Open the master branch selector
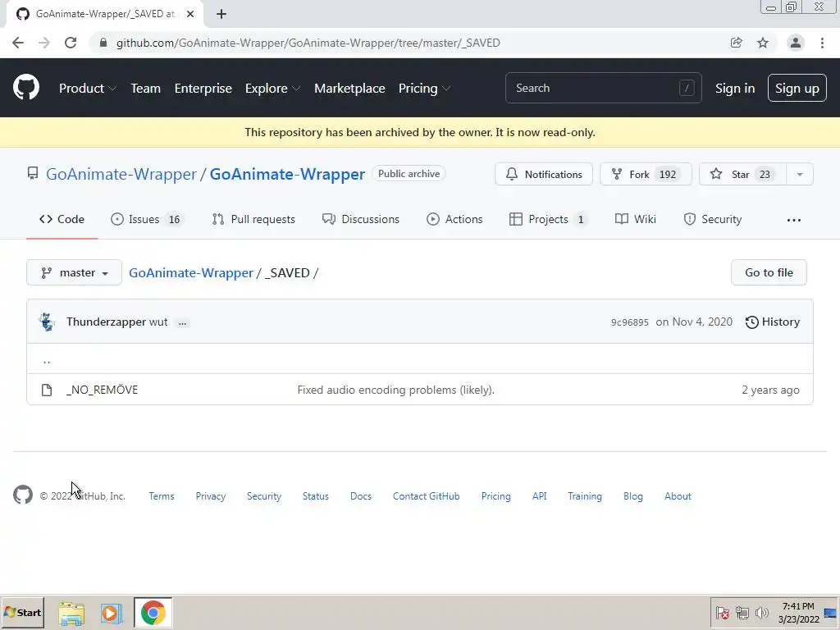The width and height of the screenshot is (840, 630). (x=74, y=272)
